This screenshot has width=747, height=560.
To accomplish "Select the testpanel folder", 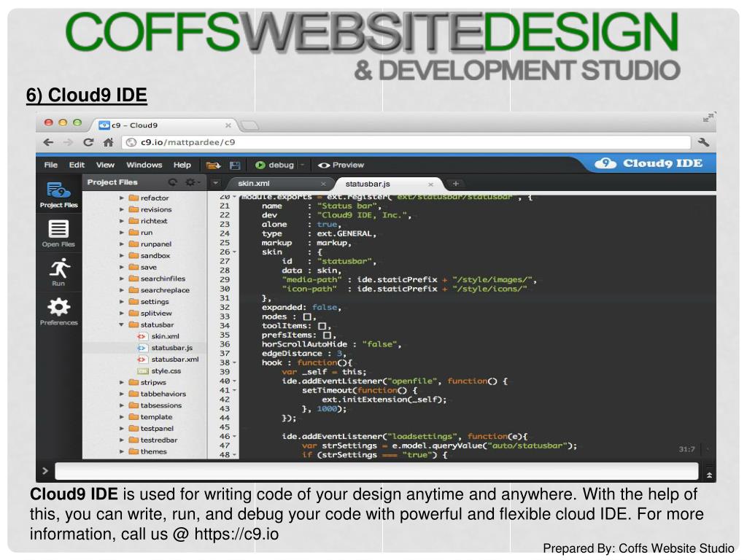I will pos(151,429).
